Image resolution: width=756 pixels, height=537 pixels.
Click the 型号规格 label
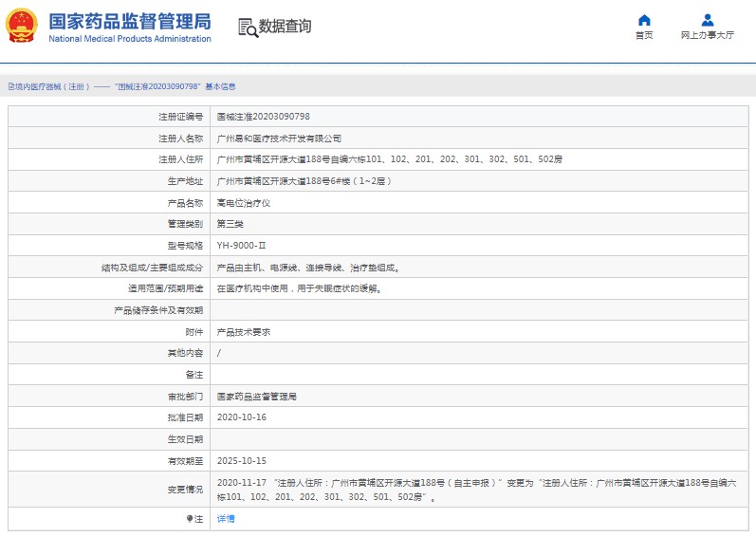tap(185, 246)
